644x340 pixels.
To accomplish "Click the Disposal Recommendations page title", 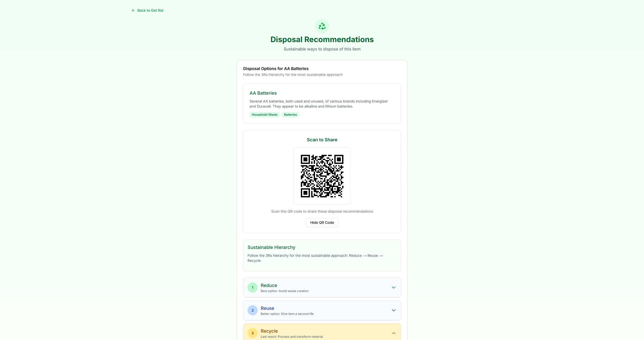I will point(322,40).
